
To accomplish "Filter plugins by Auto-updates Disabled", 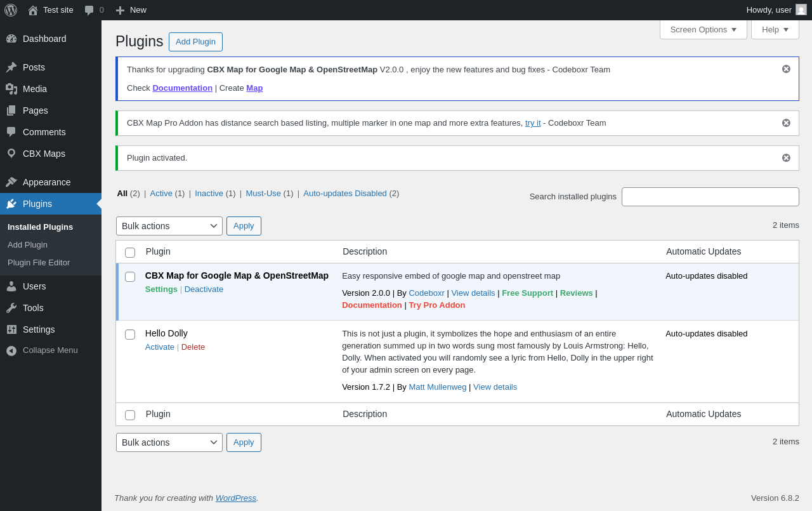I will tap(345, 194).
